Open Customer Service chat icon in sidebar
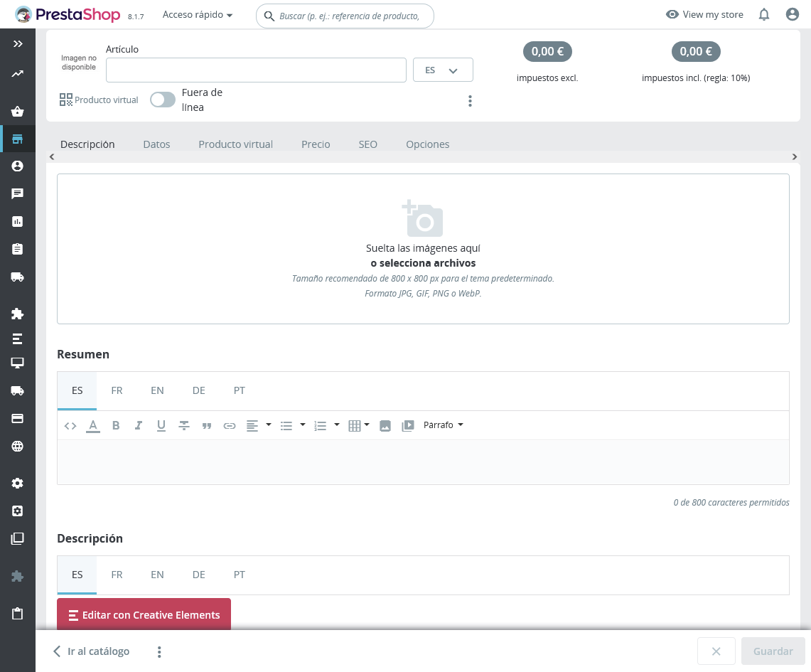This screenshot has width=811, height=672. click(x=18, y=193)
